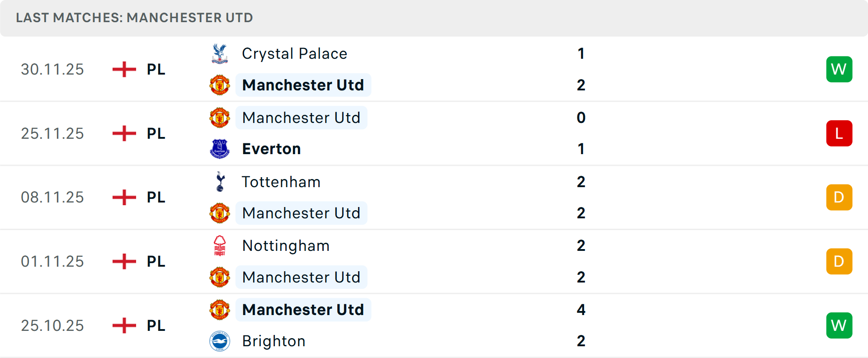
Task: Click the 01.11.25 match date
Action: (52, 262)
